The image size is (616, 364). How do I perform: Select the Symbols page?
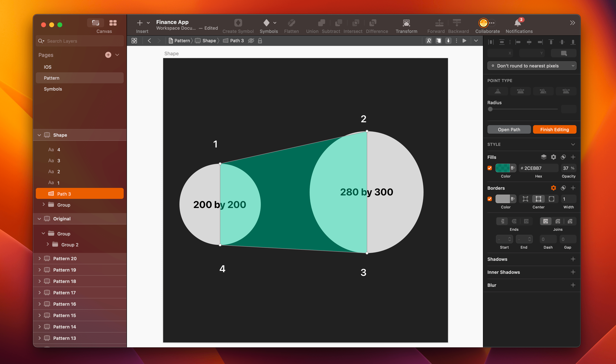point(53,89)
